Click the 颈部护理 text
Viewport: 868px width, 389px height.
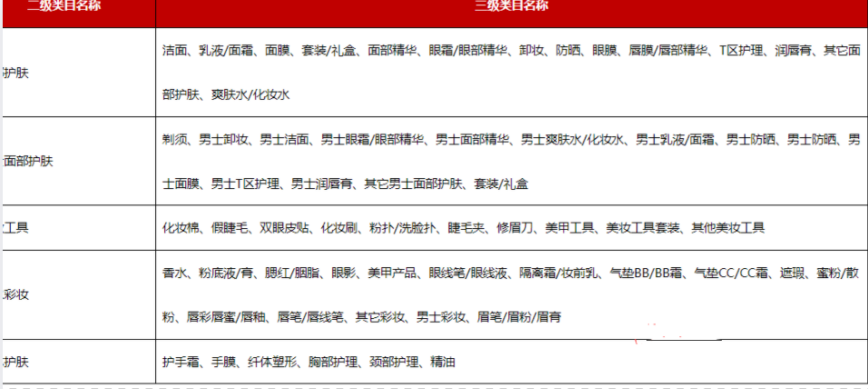pyautogui.click(x=392, y=363)
